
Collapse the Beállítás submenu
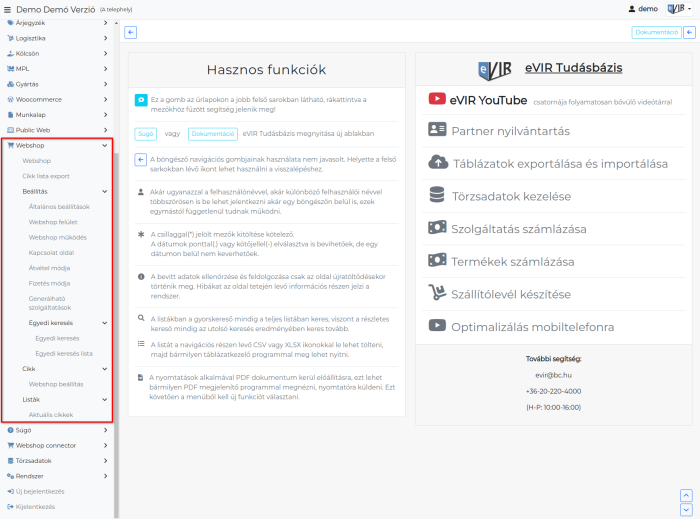click(x=105, y=190)
